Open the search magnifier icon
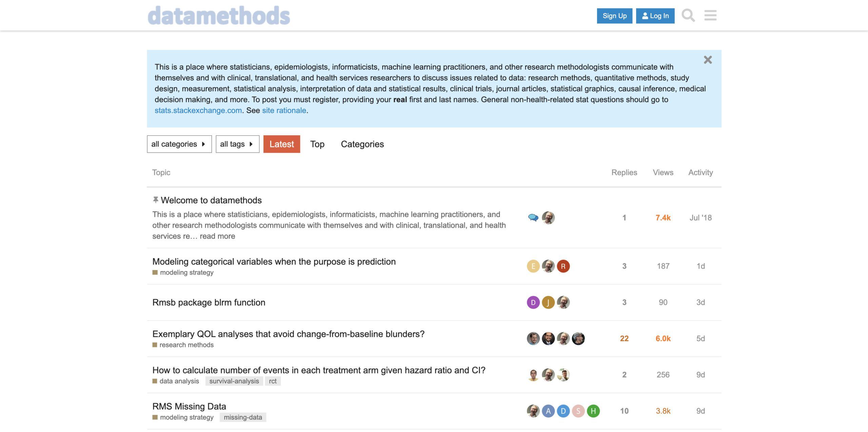The height and width of the screenshot is (432, 868). (688, 16)
